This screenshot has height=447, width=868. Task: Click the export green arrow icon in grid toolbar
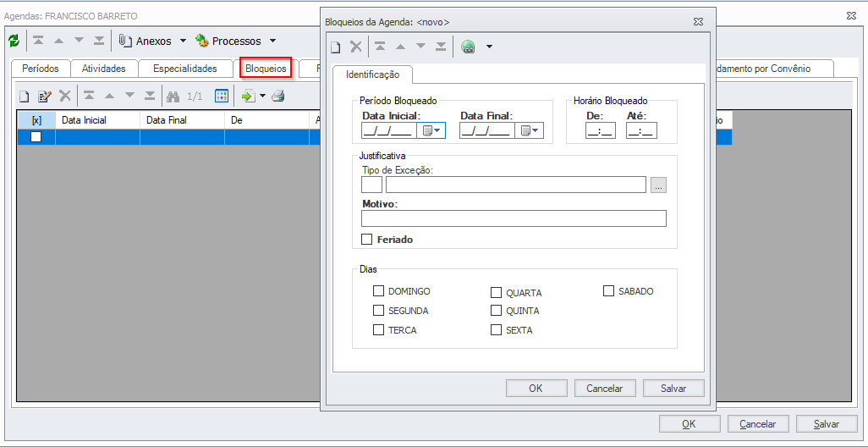[247, 97]
